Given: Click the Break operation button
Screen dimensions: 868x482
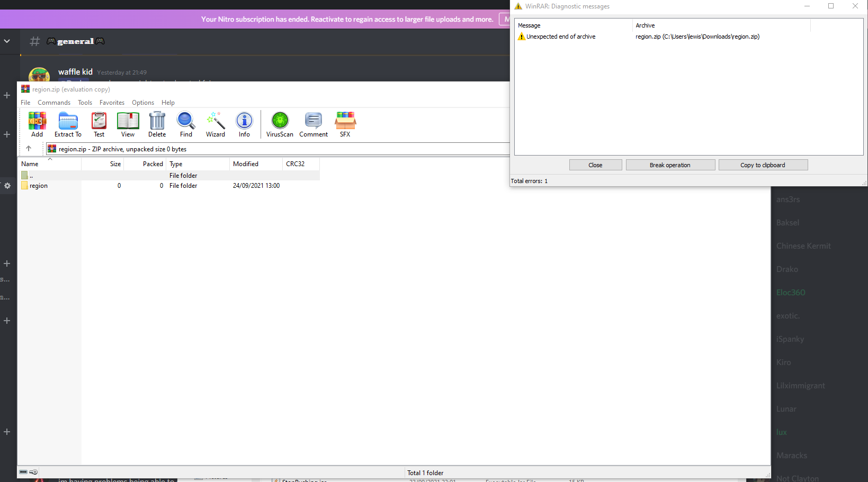Looking at the screenshot, I should pos(670,165).
